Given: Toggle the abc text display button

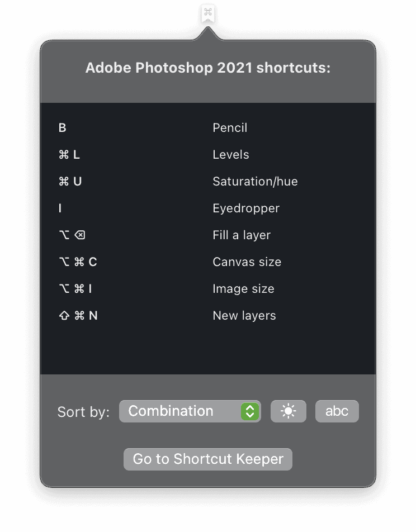Looking at the screenshot, I should [x=337, y=411].
